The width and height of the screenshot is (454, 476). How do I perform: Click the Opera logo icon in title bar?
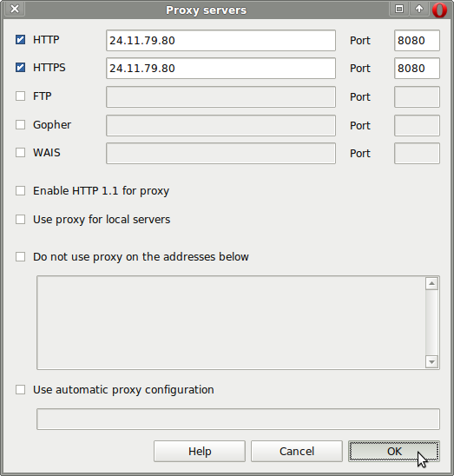point(439,10)
